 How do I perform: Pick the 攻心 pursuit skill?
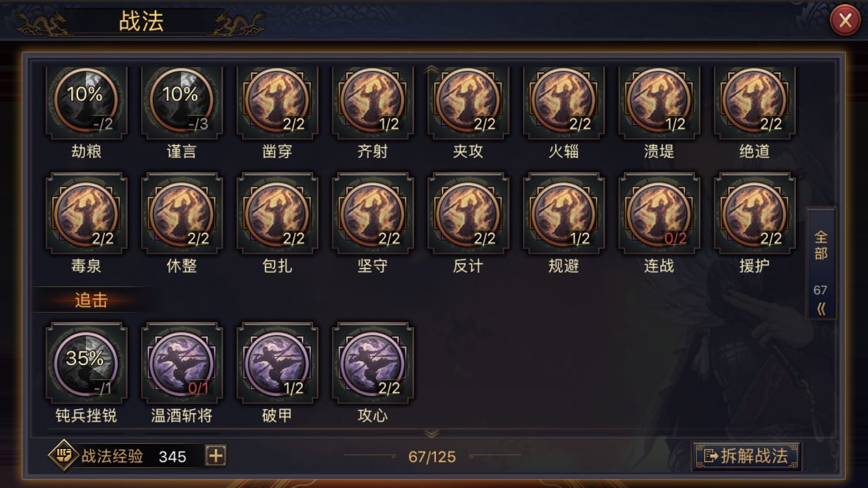[x=373, y=363]
